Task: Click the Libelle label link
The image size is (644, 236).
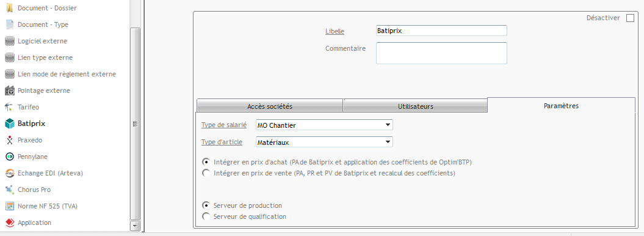Action: [335, 31]
